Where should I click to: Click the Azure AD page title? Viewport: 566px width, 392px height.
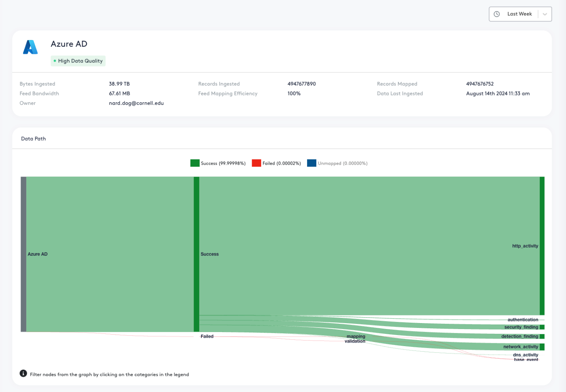[69, 44]
